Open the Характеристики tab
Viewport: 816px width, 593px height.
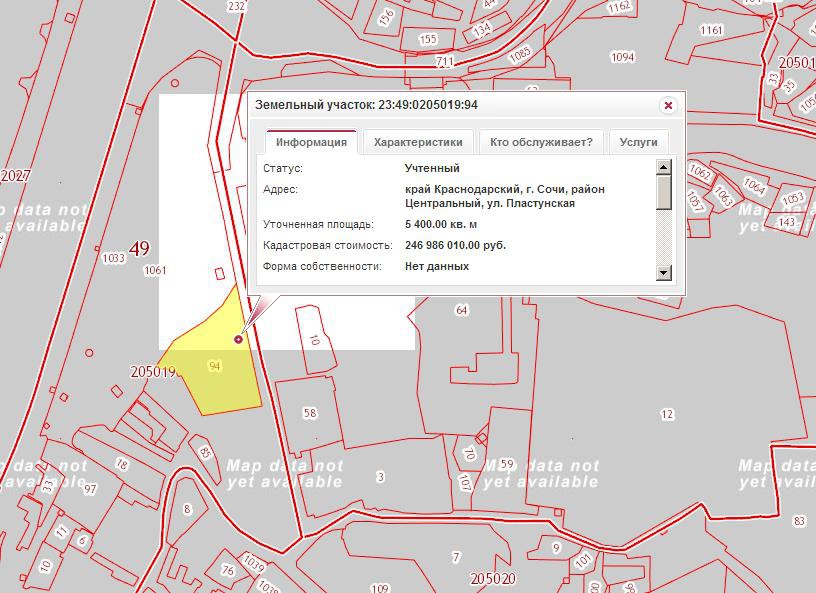[x=418, y=142]
